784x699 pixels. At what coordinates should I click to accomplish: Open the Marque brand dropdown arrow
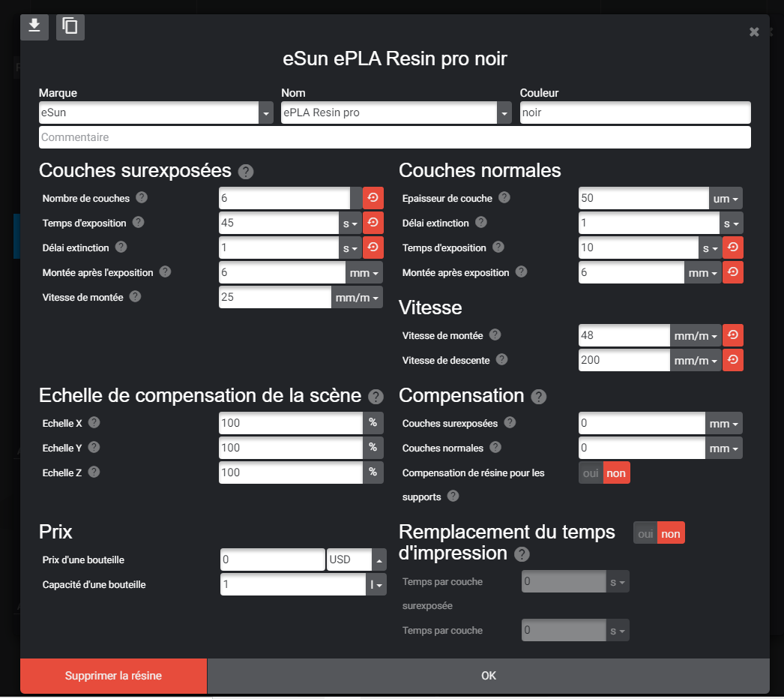click(x=266, y=112)
